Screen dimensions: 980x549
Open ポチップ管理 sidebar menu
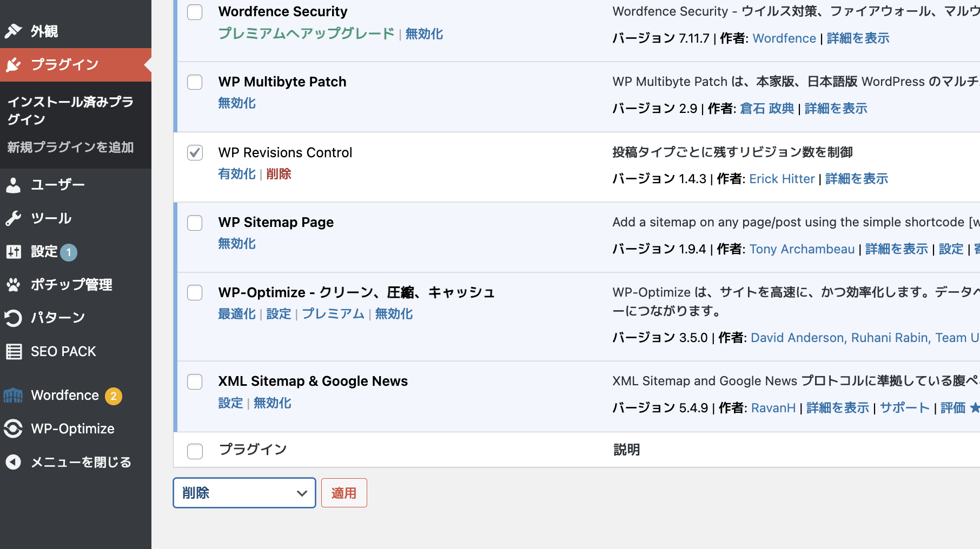tap(76, 285)
